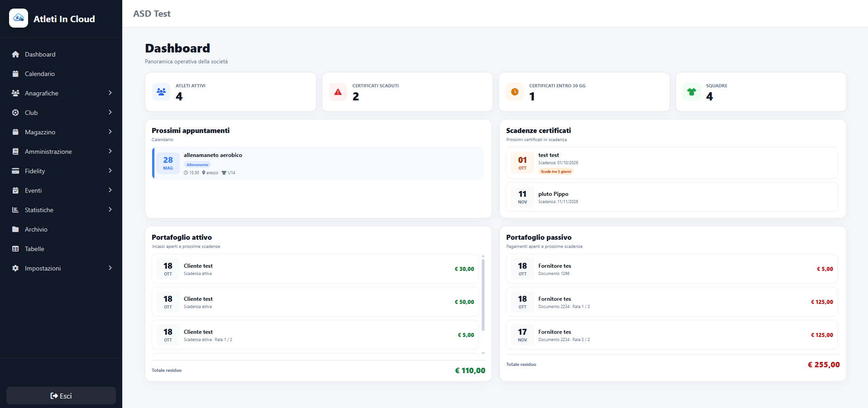Expand the Anagrafiche submenu chevron
This screenshot has width=868, height=408.
(x=110, y=93)
